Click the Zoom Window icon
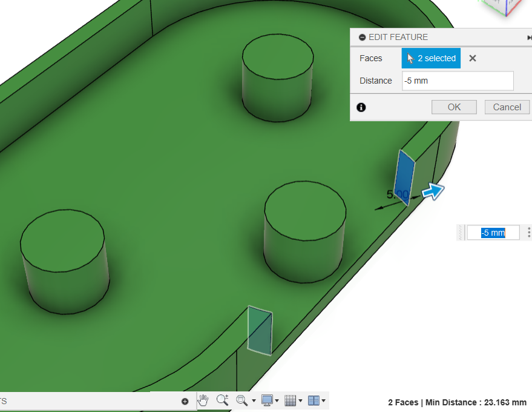 point(241,400)
